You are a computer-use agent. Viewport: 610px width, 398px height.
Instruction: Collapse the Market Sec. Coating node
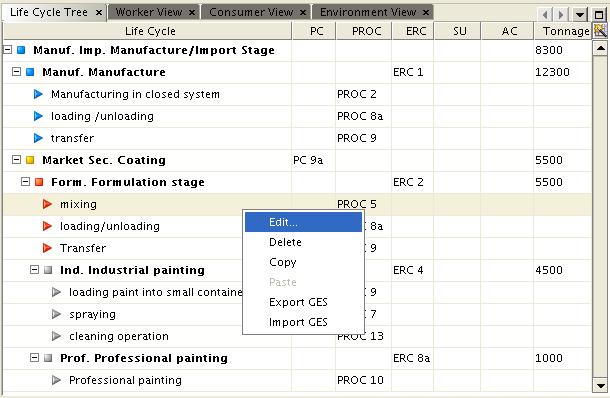coord(16,160)
